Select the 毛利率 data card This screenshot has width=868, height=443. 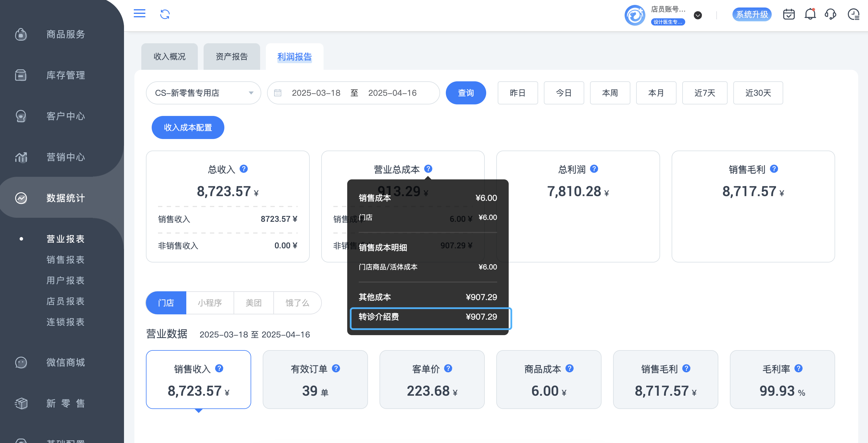click(x=782, y=380)
